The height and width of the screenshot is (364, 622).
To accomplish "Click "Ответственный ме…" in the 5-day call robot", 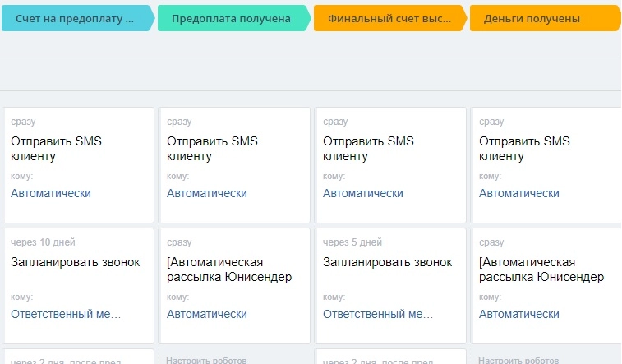I will [x=378, y=314].
